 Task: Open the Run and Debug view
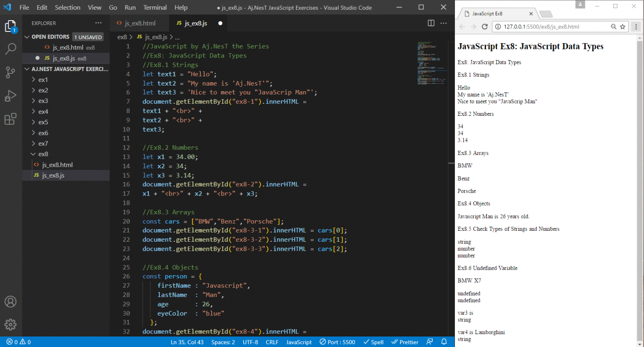point(10,96)
